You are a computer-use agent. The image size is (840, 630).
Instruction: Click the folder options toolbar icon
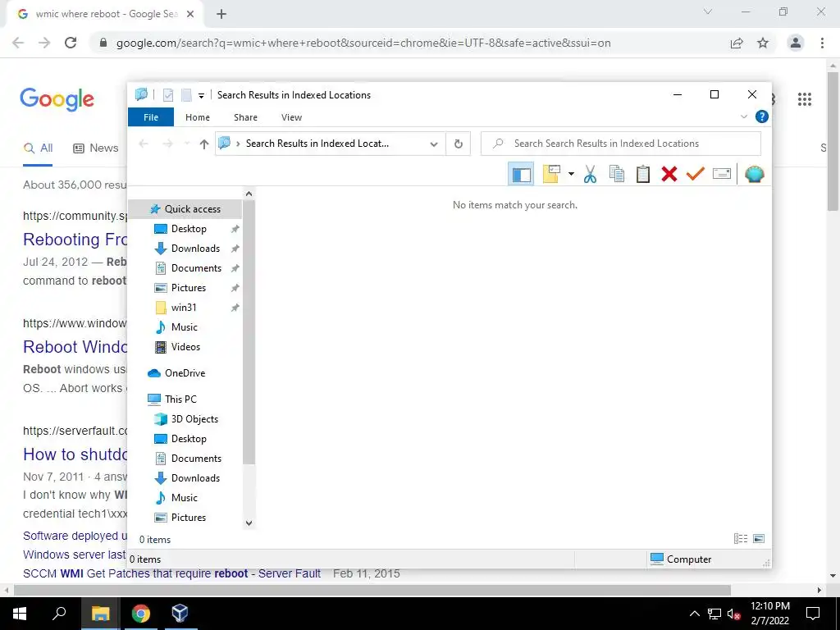coord(551,174)
